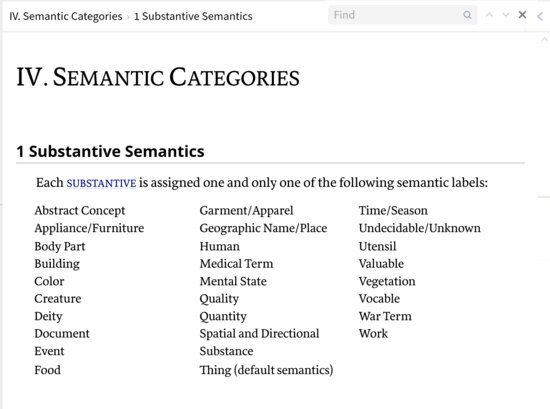Select the War Term label
This screenshot has height=409, width=550.
[x=385, y=316]
